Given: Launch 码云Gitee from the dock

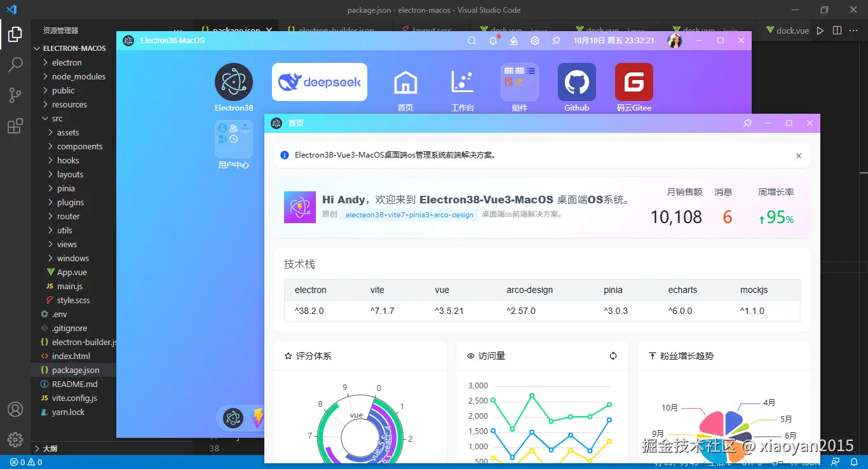Looking at the screenshot, I should (x=633, y=81).
